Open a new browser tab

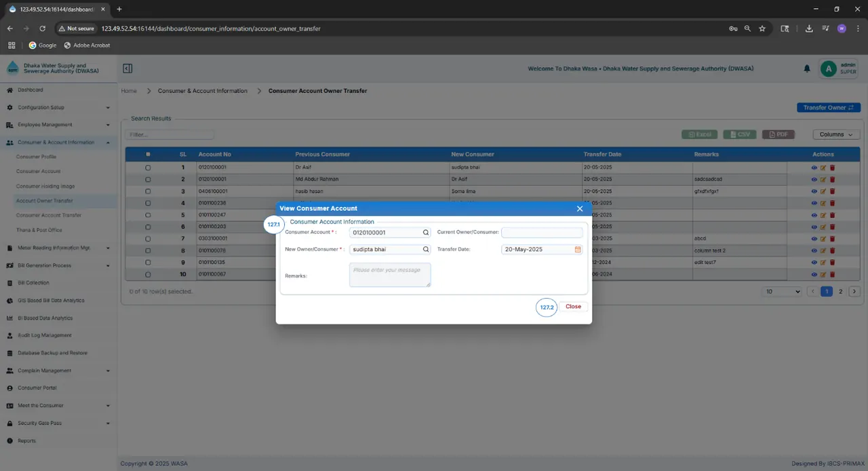(x=119, y=9)
